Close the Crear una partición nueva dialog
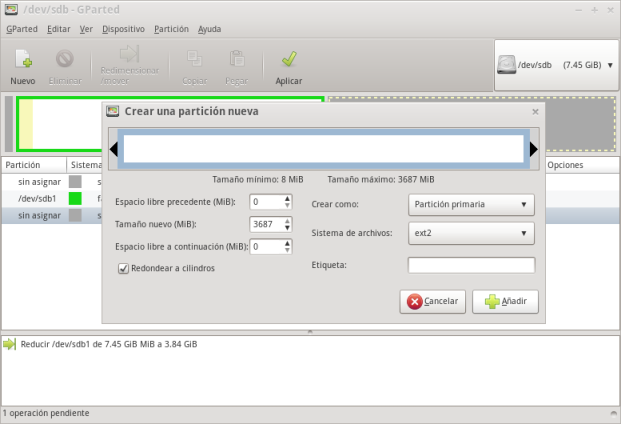 [x=535, y=112]
